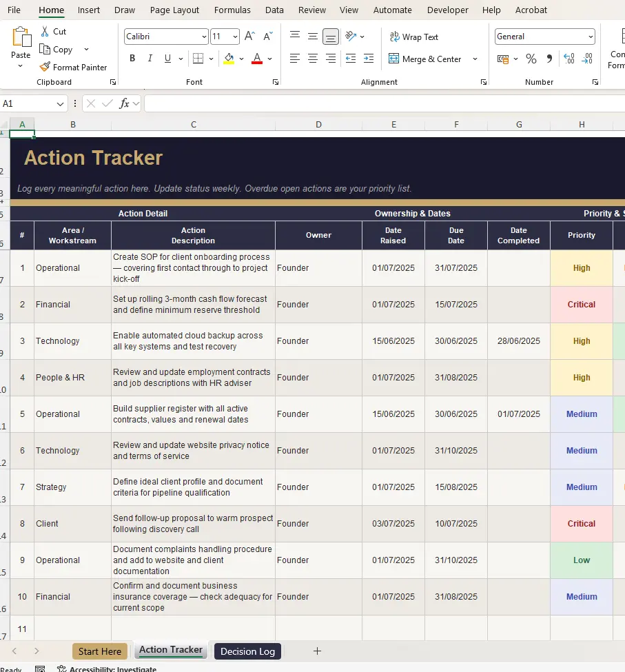Viewport: 625px width, 672px height.
Task: Click Increase Decimal icon
Action: click(x=569, y=59)
